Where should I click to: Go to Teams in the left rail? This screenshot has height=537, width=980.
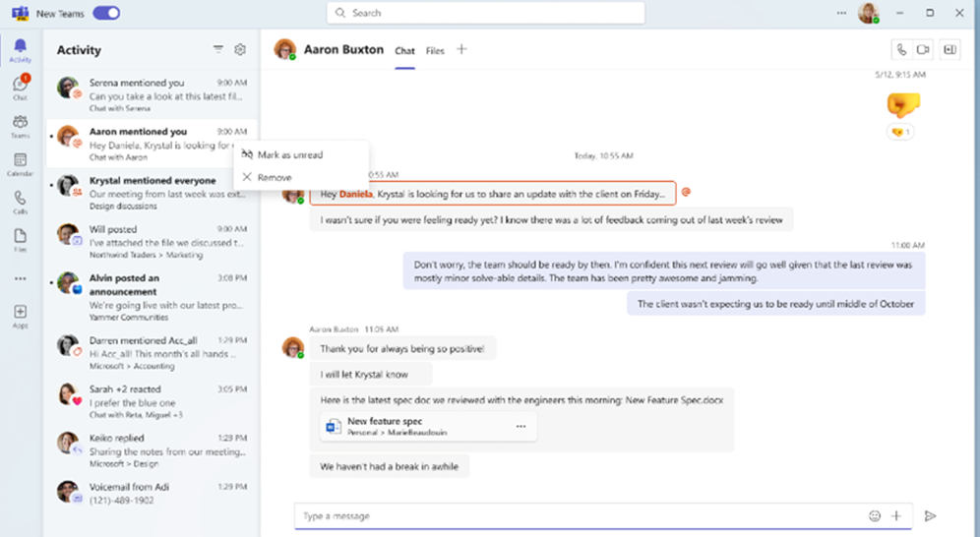click(x=20, y=126)
